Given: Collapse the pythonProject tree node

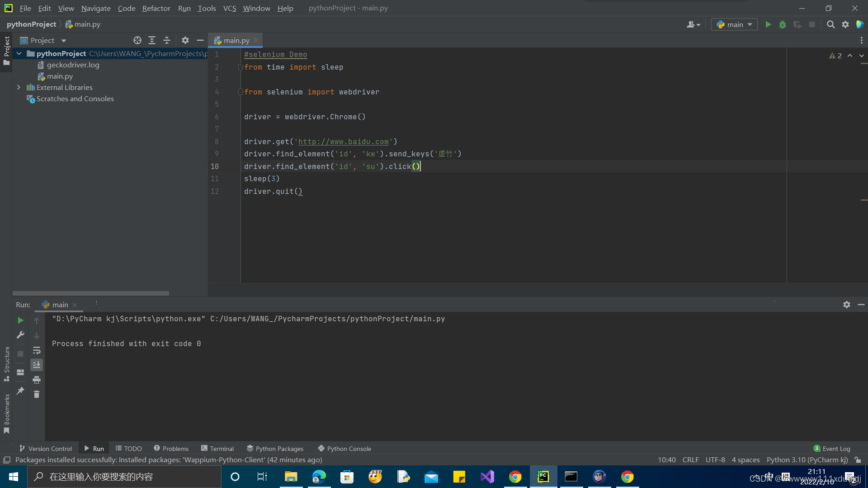Looking at the screenshot, I should coord(19,53).
